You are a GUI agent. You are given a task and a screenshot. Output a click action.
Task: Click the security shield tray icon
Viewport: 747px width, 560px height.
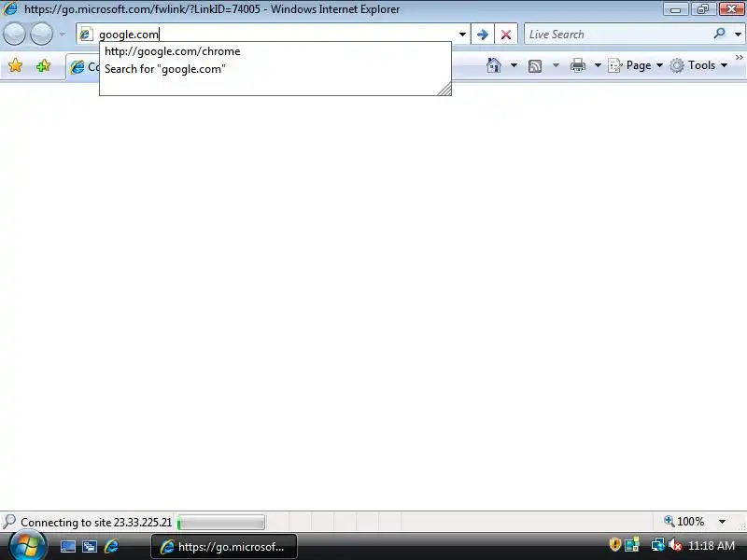(615, 544)
